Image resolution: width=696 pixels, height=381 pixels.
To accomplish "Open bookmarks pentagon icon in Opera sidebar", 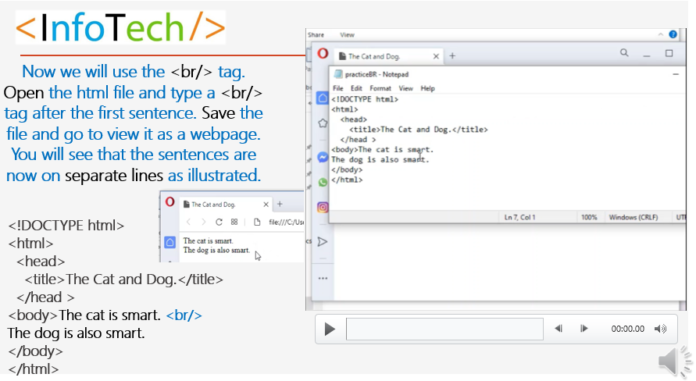I will [323, 123].
